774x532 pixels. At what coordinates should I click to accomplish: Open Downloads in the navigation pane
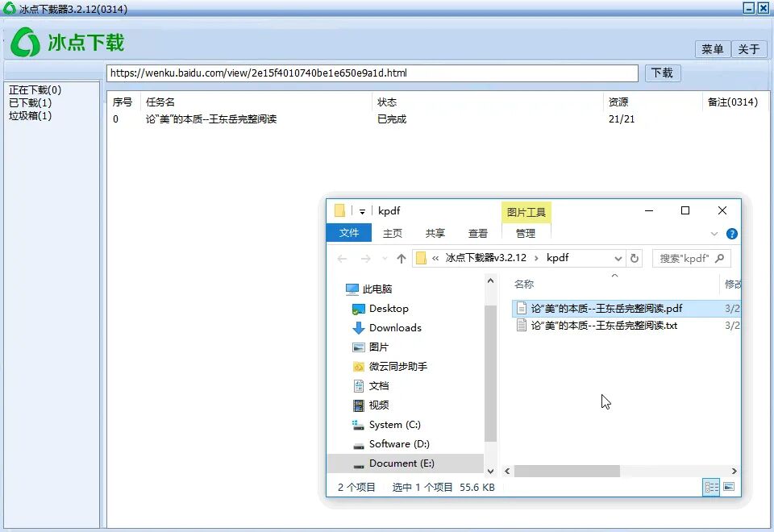pyautogui.click(x=395, y=328)
